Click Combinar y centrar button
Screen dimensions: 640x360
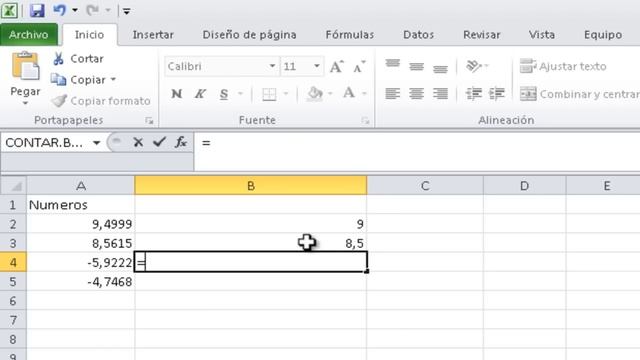point(580,94)
